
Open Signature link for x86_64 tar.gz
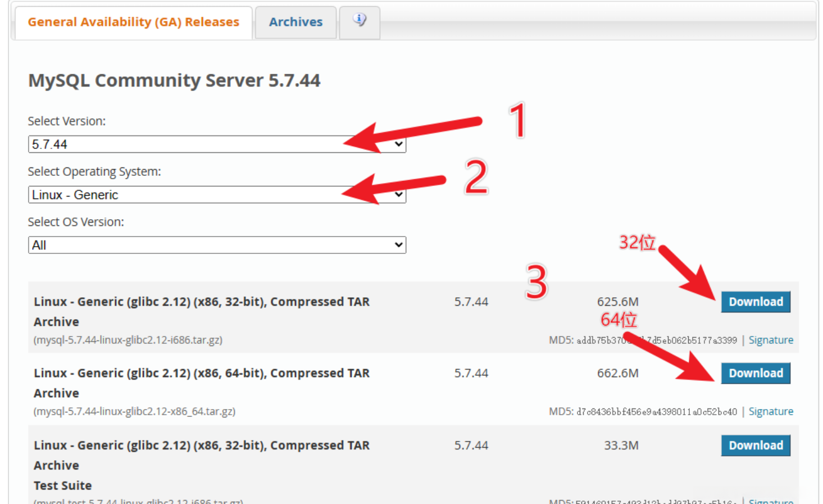771,411
